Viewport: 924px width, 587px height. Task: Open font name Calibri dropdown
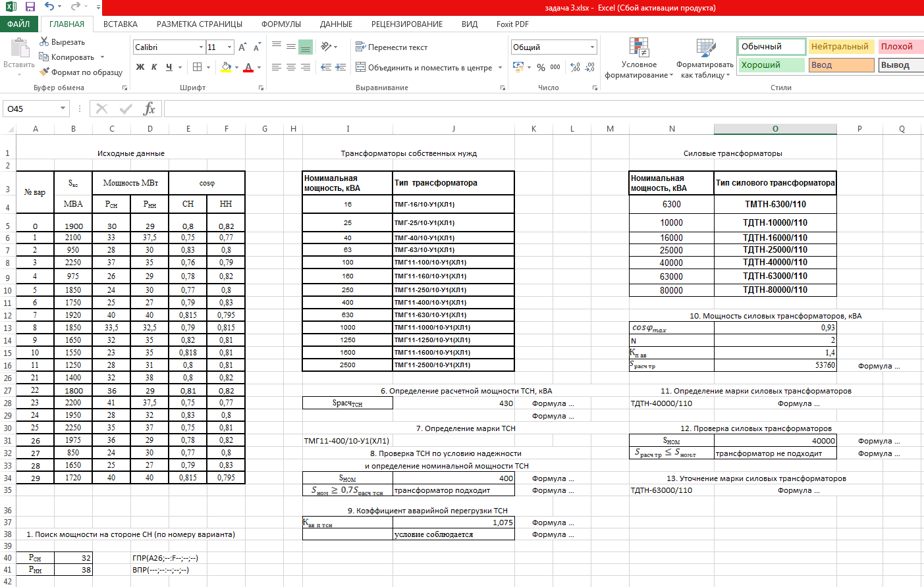pos(201,47)
